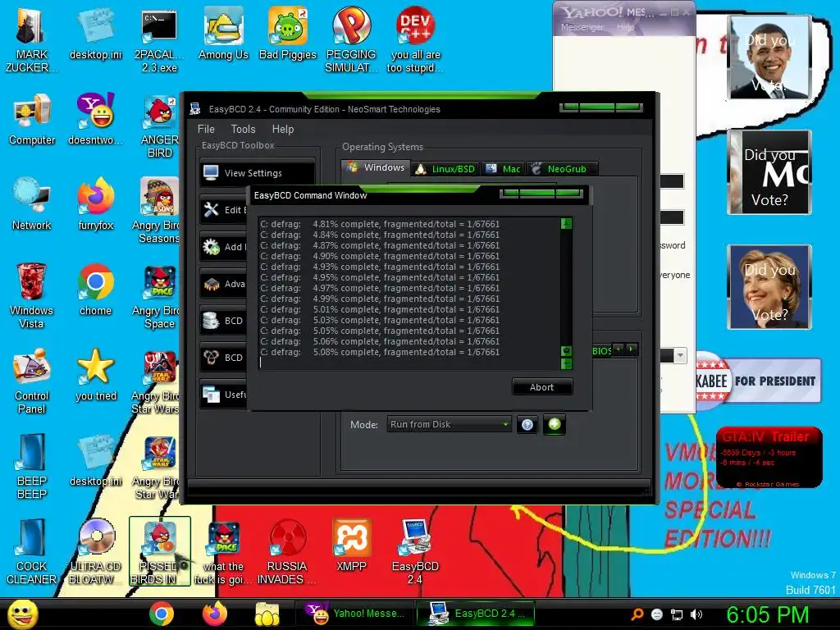Open the Help menu in EasyBCD
This screenshot has width=840, height=630.
coord(283,129)
